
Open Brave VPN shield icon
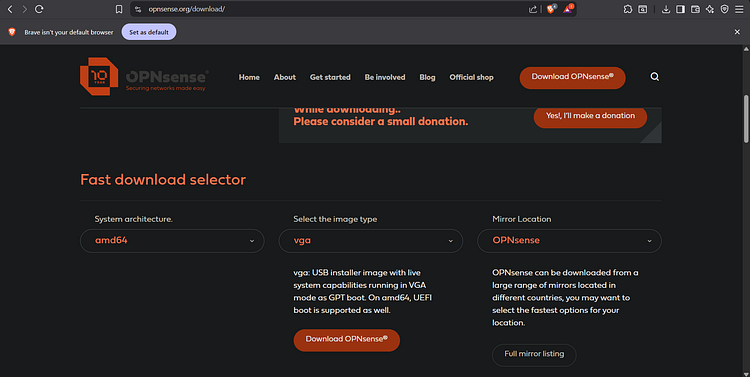(725, 9)
